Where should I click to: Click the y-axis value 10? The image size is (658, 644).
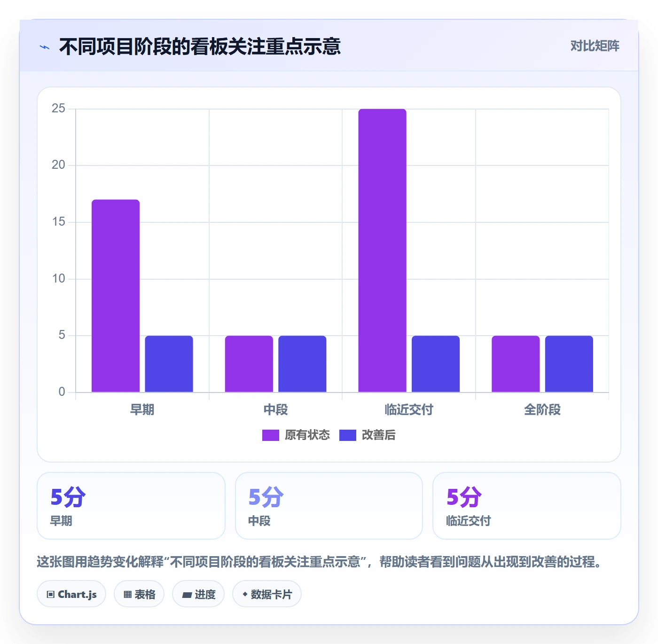point(58,279)
